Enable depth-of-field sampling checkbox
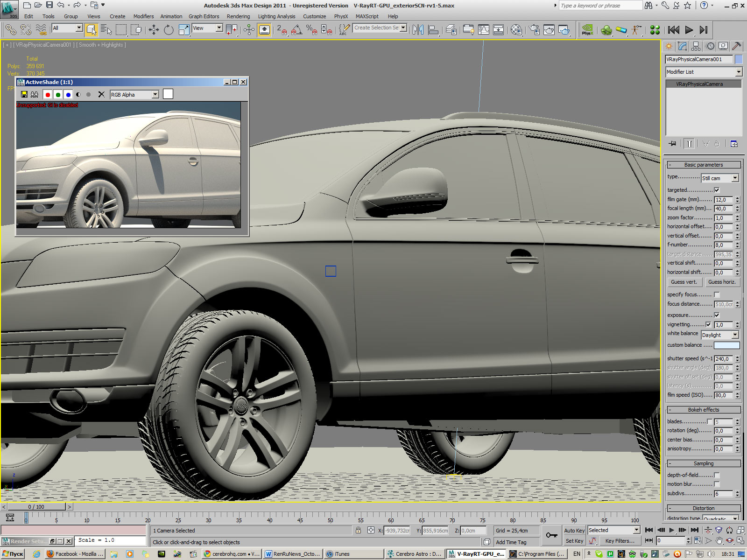This screenshot has width=747, height=560. pos(717,476)
